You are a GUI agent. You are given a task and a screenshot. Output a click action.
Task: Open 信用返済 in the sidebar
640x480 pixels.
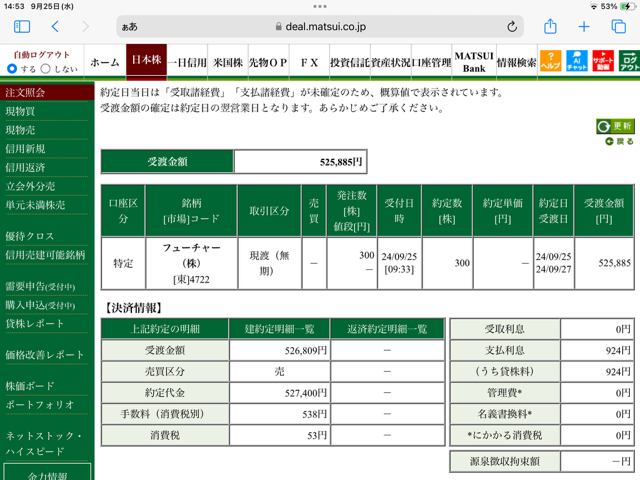(25, 167)
